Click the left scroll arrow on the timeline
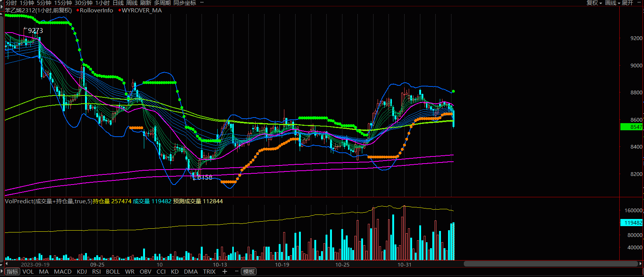Image resolution: width=644 pixels, height=277 pixels. tap(6, 264)
